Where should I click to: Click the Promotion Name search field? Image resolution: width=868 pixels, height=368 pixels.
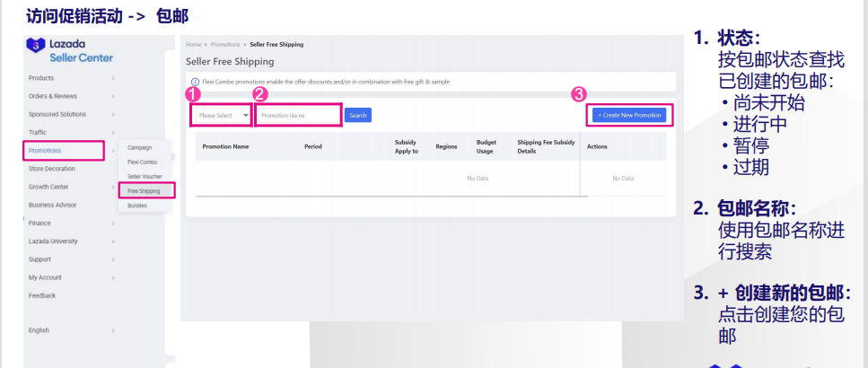tap(298, 115)
